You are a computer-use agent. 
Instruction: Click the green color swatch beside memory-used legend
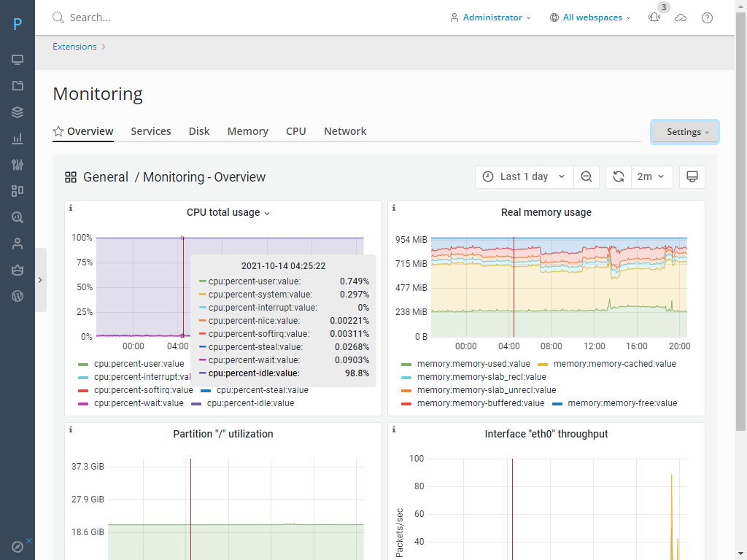click(x=406, y=364)
